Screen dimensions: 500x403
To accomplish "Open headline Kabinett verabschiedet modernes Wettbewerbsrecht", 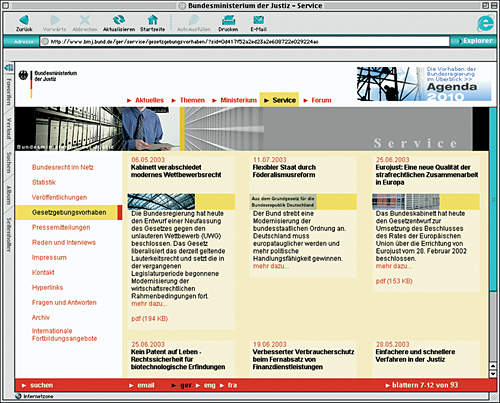I will pos(176,171).
